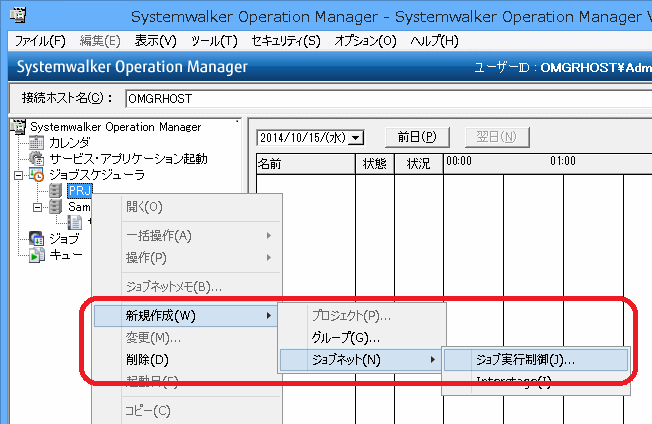
Task: Select 操作(P) in context menu
Action: click(188, 258)
